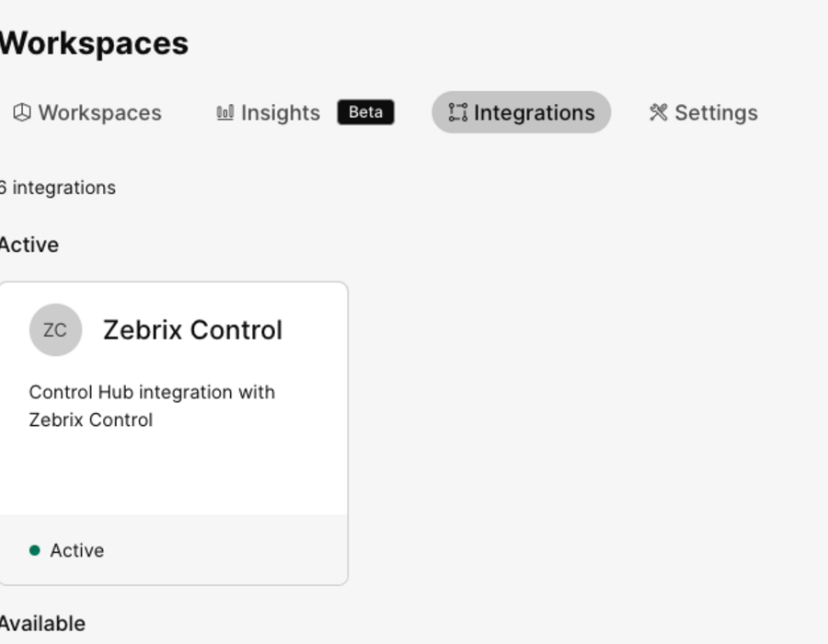
Task: Click the Zebrix Control card description text
Action: tap(152, 406)
